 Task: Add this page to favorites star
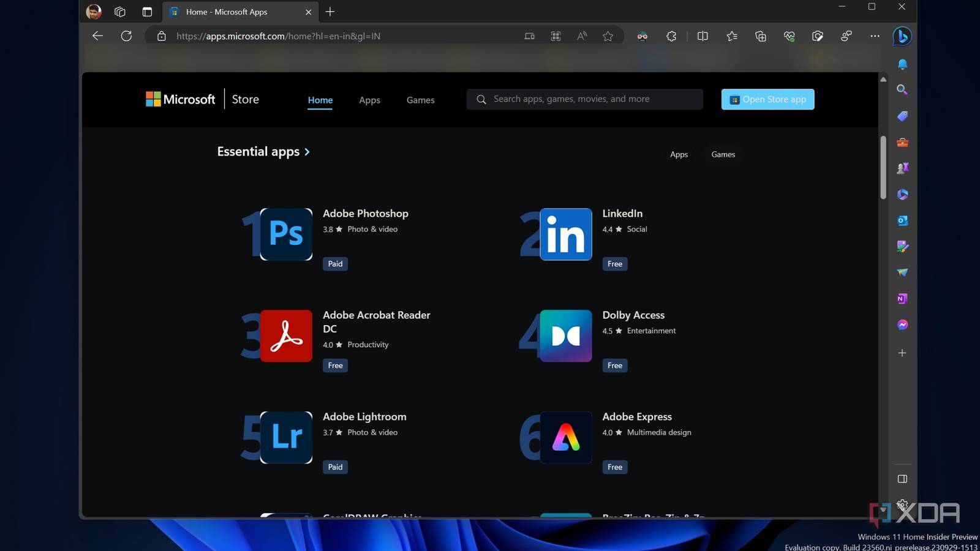point(608,37)
